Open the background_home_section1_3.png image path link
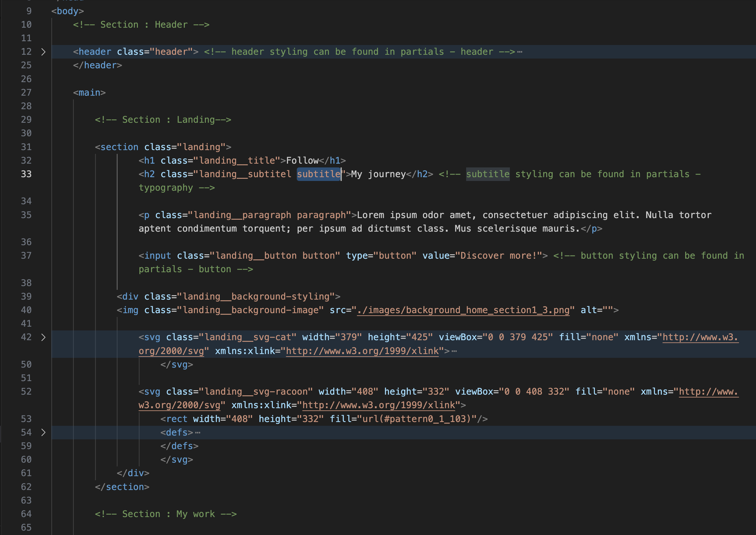Viewport: 756px width, 535px height. click(463, 310)
